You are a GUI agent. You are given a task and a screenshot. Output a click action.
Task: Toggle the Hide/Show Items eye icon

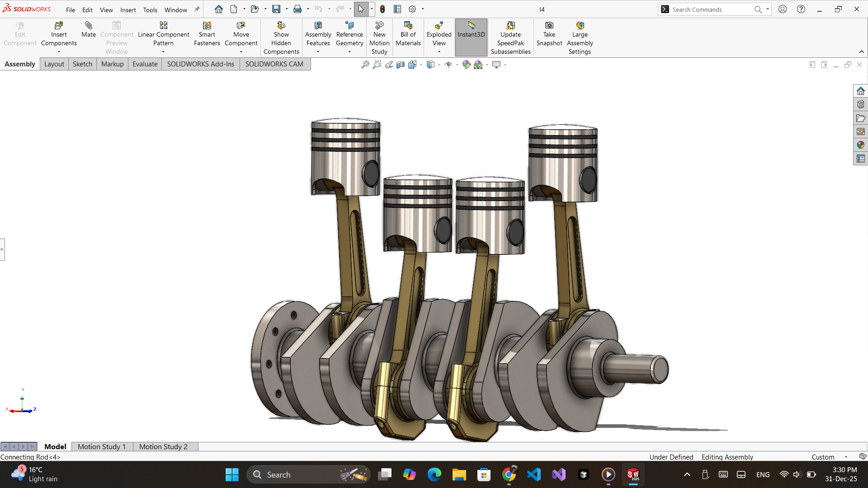(x=448, y=65)
